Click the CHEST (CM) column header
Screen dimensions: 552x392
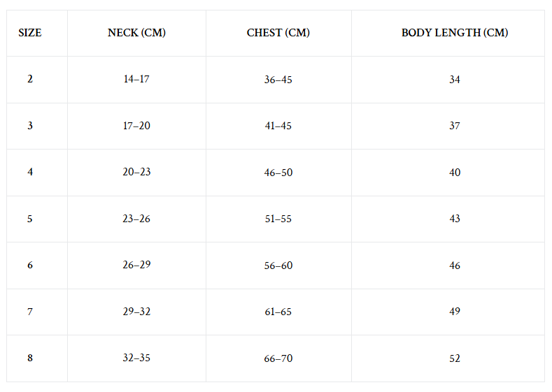coord(278,33)
